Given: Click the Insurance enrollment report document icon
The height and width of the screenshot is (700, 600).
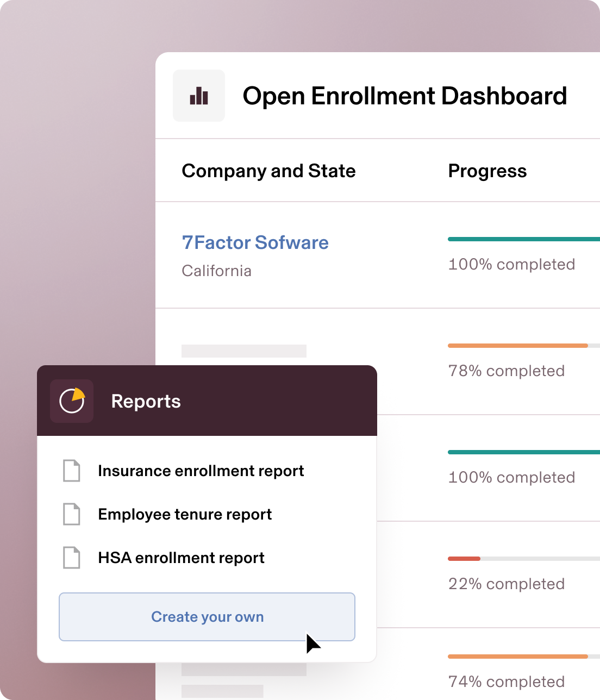Looking at the screenshot, I should pyautogui.click(x=71, y=471).
